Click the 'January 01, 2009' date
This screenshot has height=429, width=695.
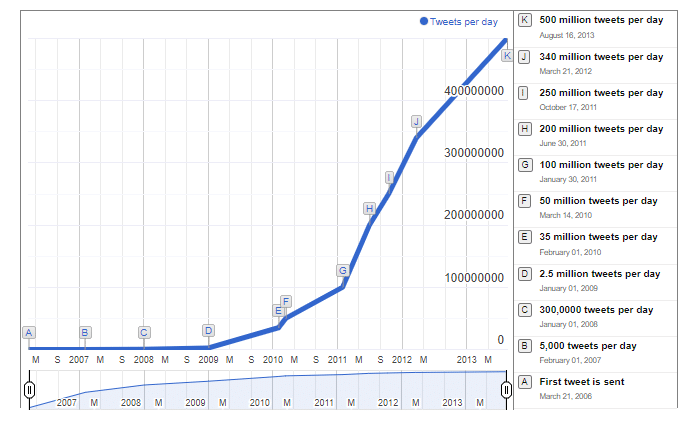(x=568, y=288)
